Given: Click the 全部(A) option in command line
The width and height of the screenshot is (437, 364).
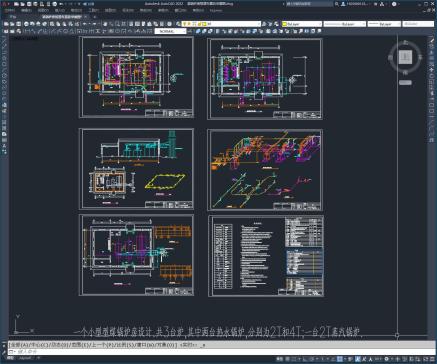Looking at the screenshot, I should (x=20, y=345).
